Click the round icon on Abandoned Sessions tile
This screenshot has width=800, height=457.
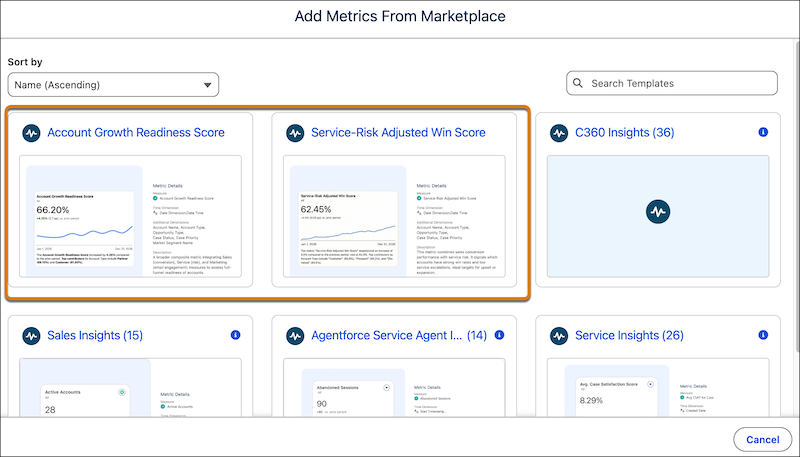click(x=387, y=388)
